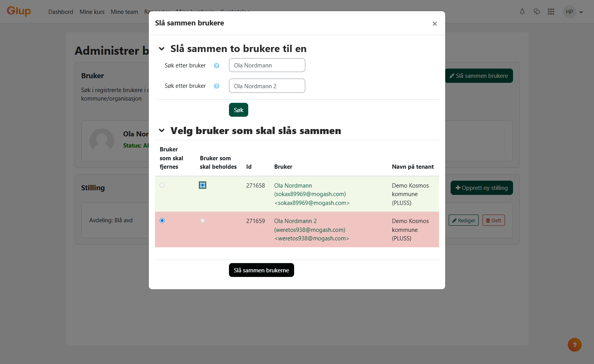Select remove radio for Ola Nordmann 2
The width and height of the screenshot is (594, 364).
pos(162,221)
